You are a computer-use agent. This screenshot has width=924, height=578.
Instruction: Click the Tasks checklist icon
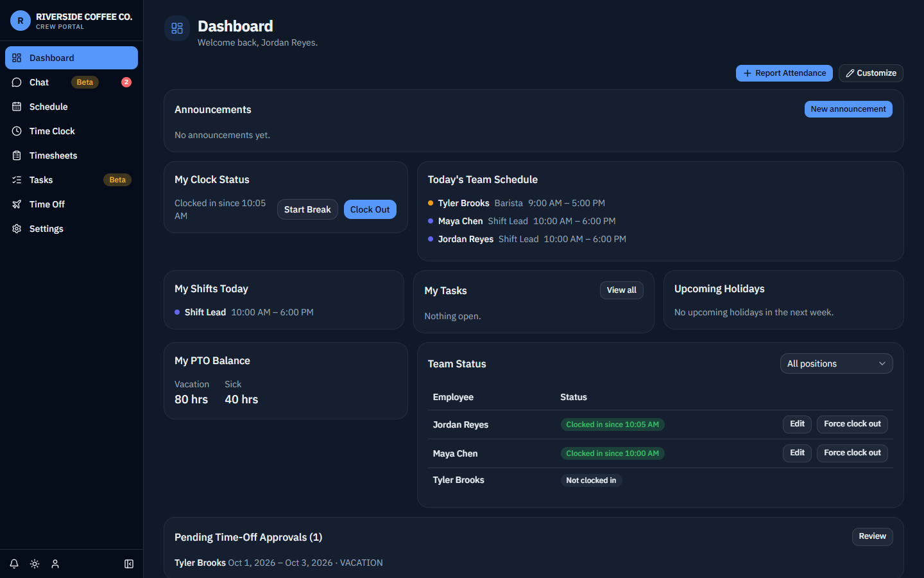tap(17, 180)
